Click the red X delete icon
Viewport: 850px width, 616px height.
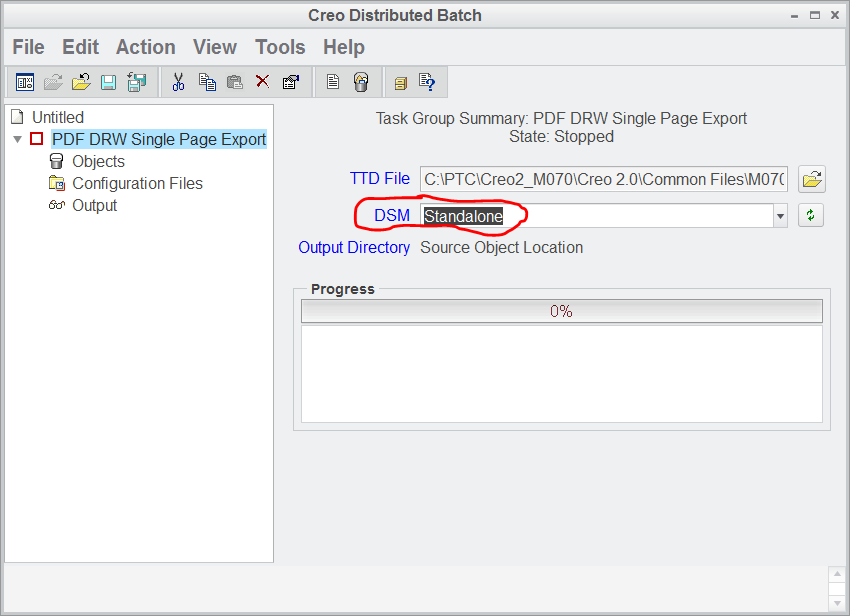263,82
